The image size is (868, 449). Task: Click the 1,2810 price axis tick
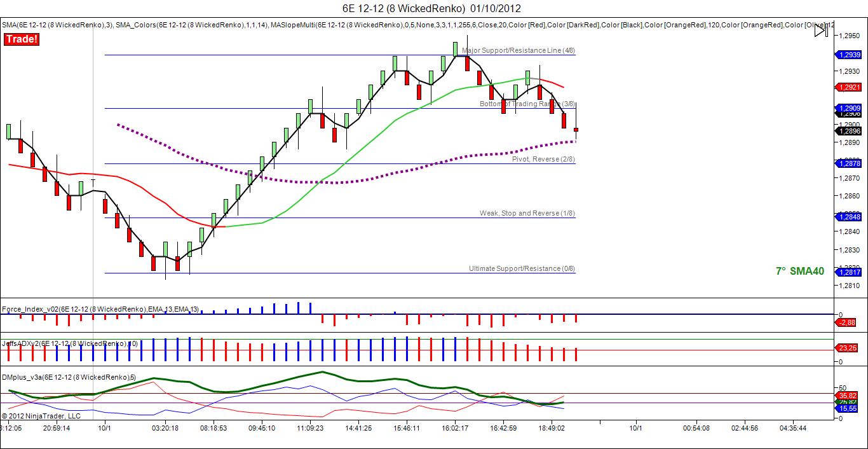click(x=850, y=286)
